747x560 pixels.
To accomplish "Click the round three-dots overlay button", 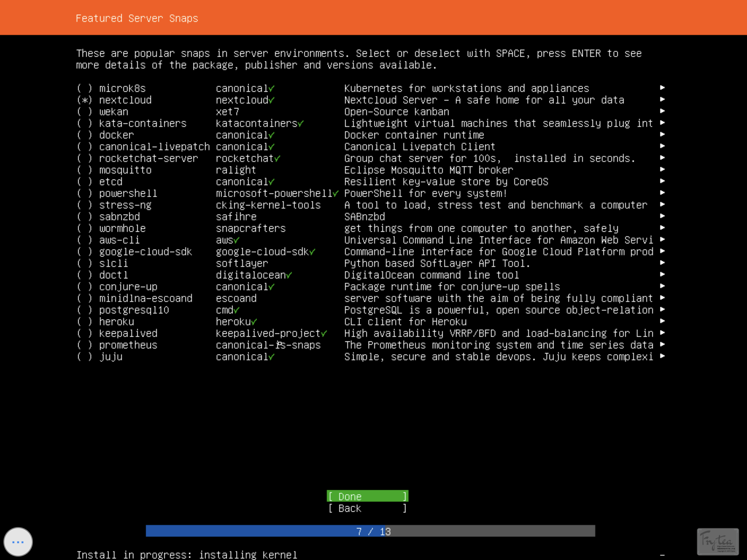I will point(18,542).
